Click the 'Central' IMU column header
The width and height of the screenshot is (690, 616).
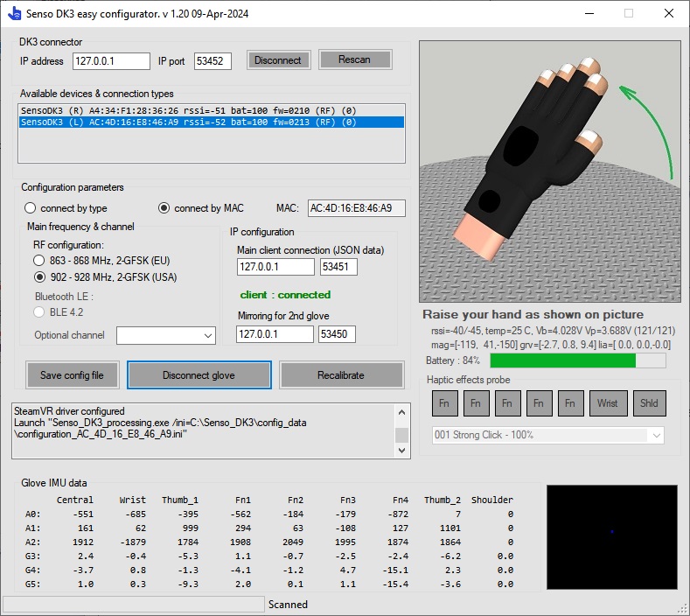75,500
